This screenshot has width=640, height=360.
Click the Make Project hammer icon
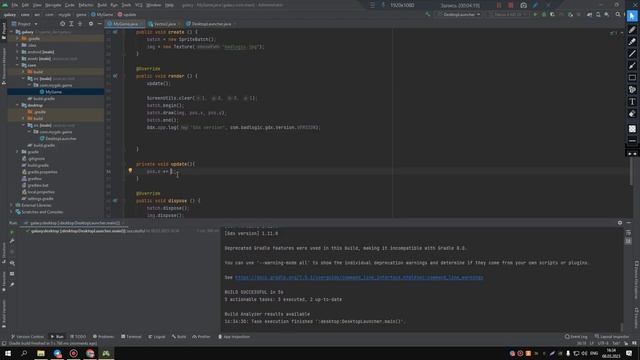427,15
